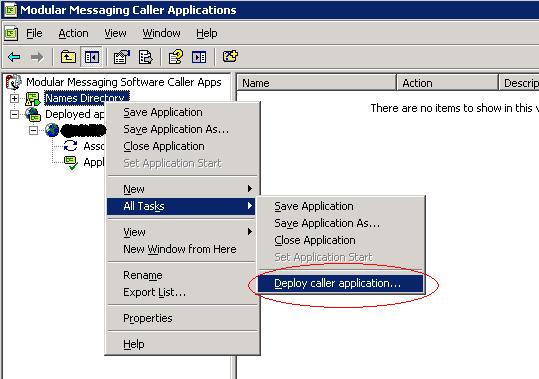The width and height of the screenshot is (539, 379).
Task: Click the MMC console icon beside File menu
Action: click(11, 33)
